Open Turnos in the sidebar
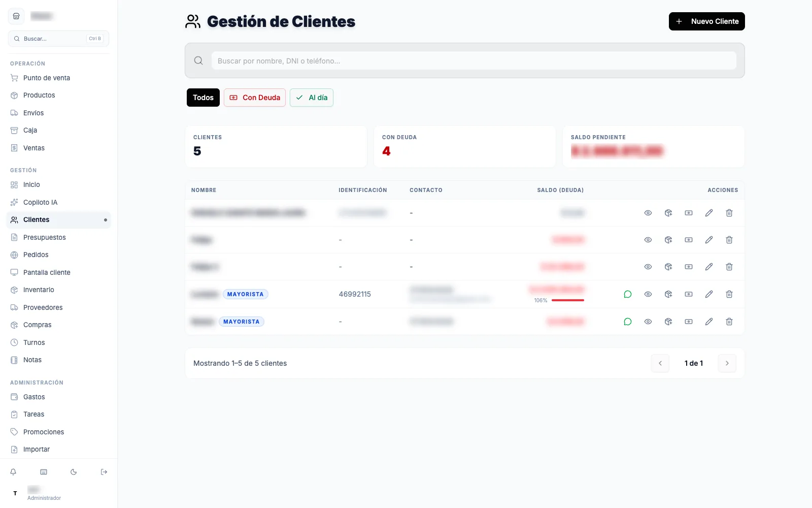This screenshot has width=812, height=508. click(x=59, y=342)
